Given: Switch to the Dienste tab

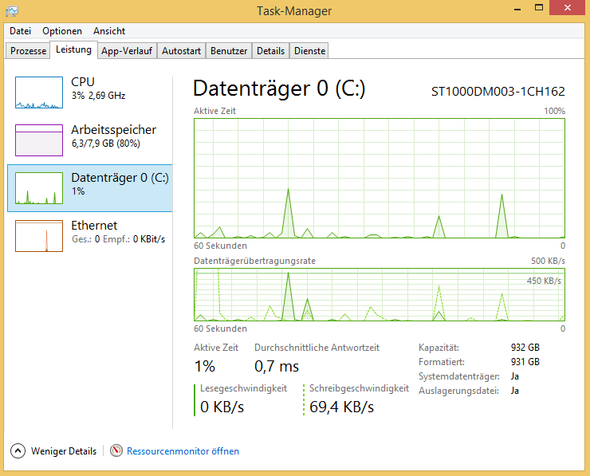Looking at the screenshot, I should [x=309, y=51].
